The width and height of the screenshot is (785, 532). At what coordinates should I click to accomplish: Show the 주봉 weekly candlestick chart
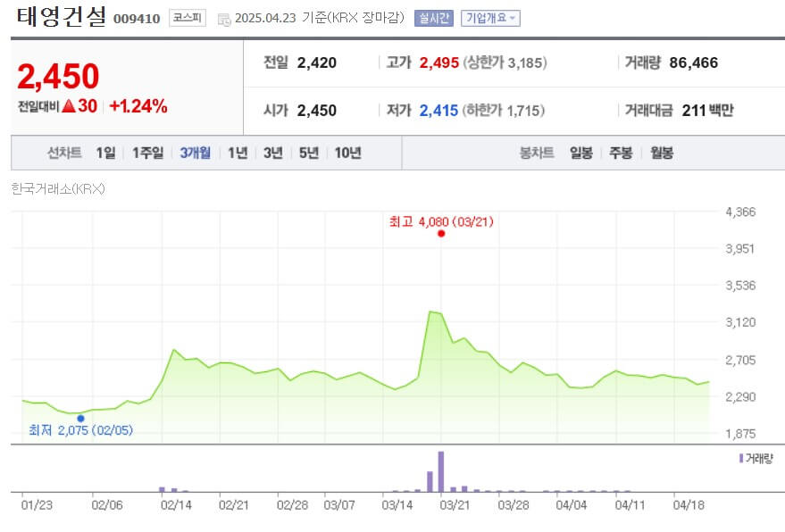621,153
